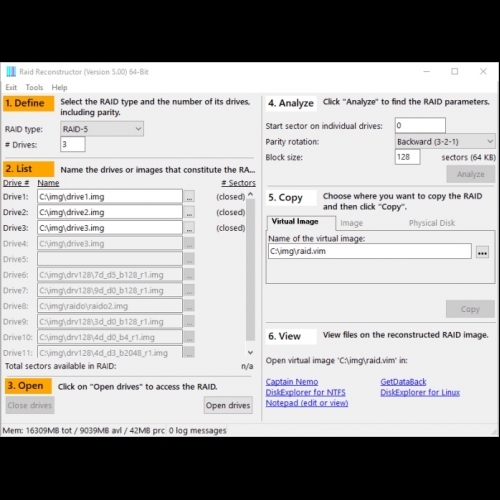Open image in Captain Nemo link
The height and width of the screenshot is (500, 500).
292,382
